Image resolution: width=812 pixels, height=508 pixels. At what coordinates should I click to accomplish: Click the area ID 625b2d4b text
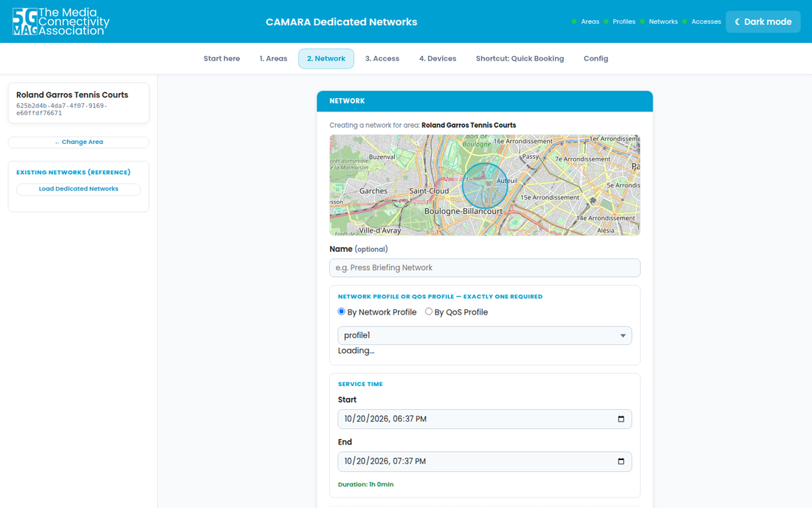[x=61, y=109]
